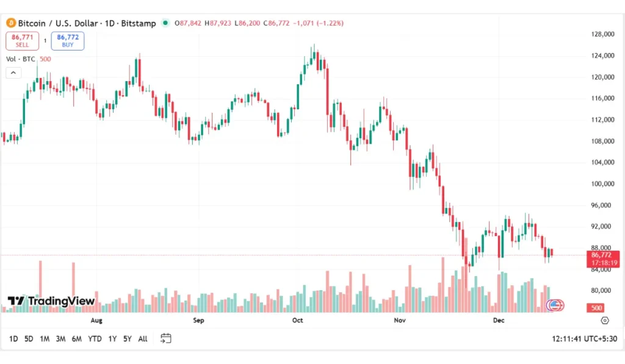Toggle the 6M range view

pos(76,338)
